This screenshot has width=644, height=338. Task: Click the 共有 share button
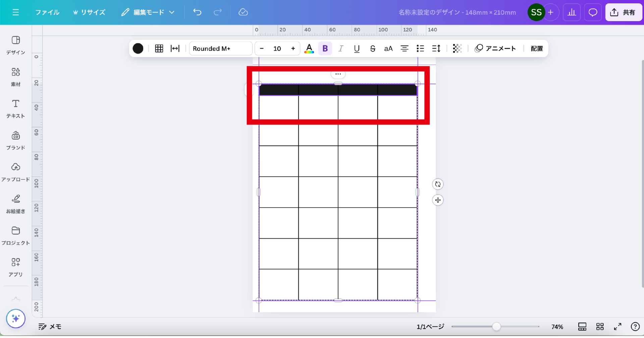[623, 12]
